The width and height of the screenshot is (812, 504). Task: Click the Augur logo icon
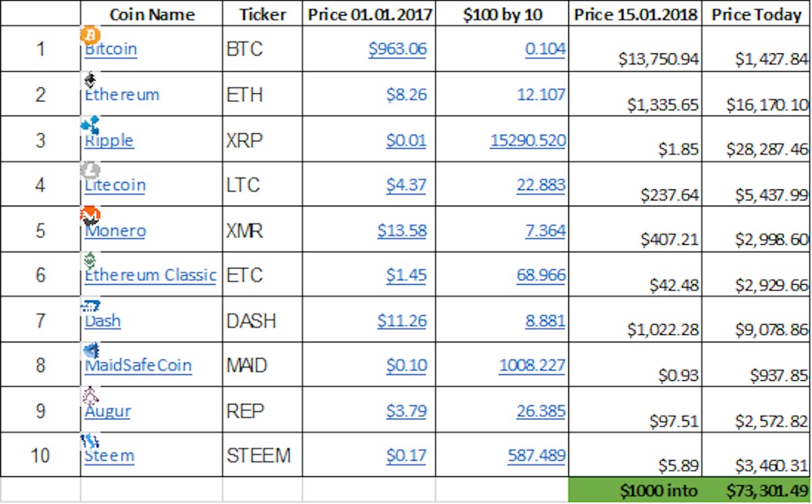click(x=90, y=396)
